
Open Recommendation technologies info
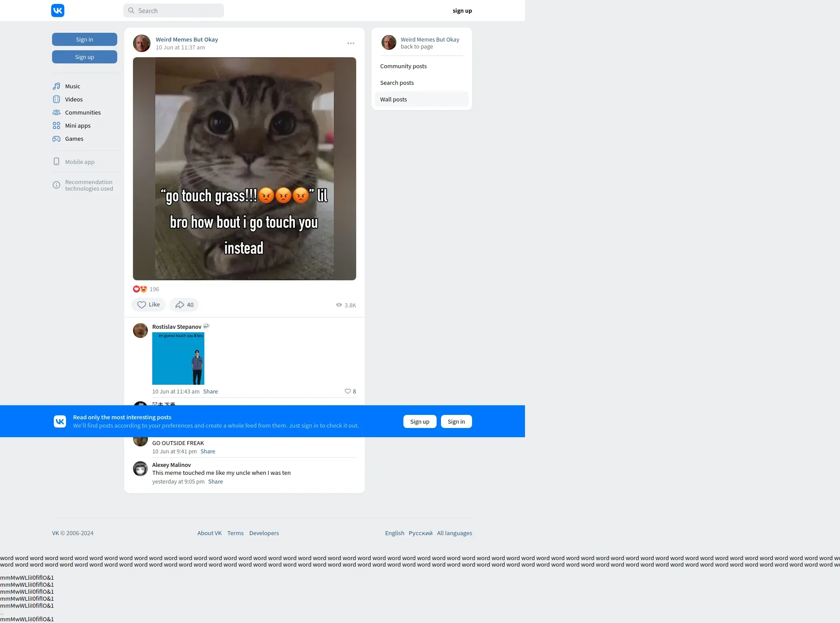[x=89, y=185]
